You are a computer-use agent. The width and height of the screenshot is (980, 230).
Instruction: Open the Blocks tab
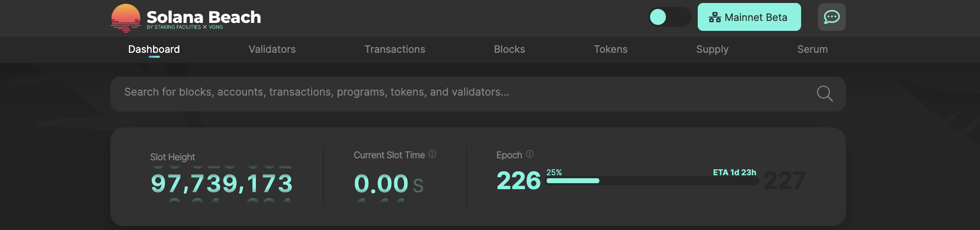509,49
